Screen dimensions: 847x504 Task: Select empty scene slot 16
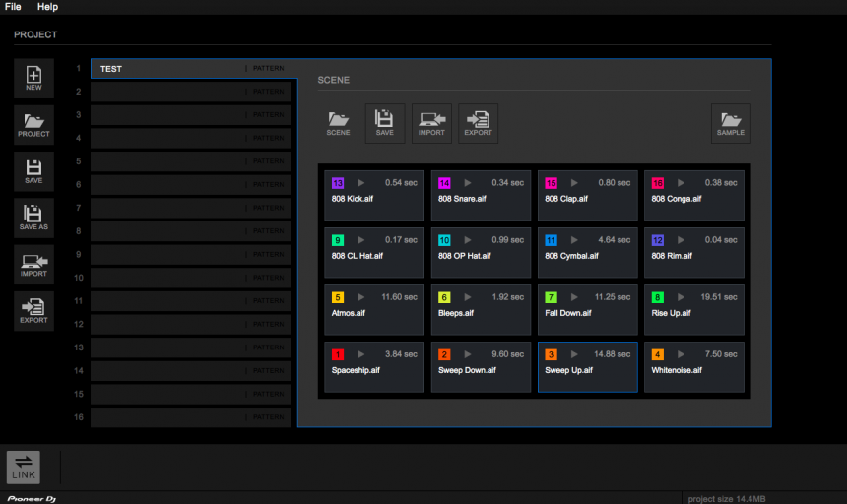click(191, 417)
